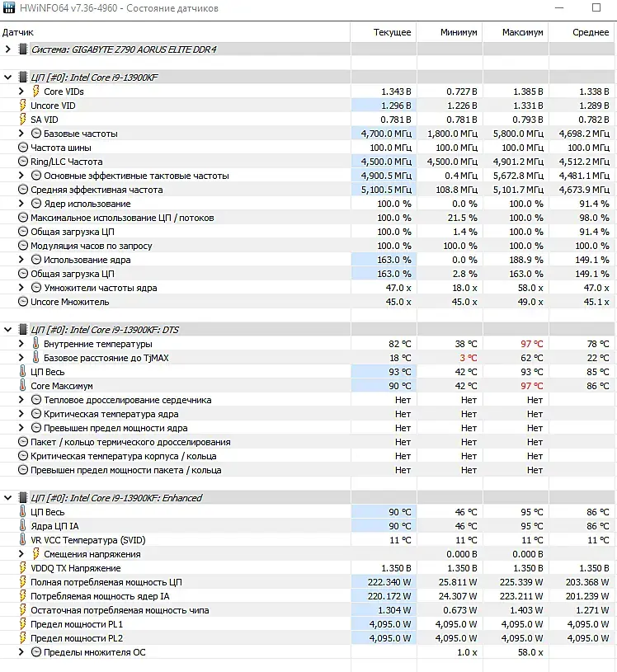
Task: Maximize the HWiNFO64 window
Action: click(596, 7)
